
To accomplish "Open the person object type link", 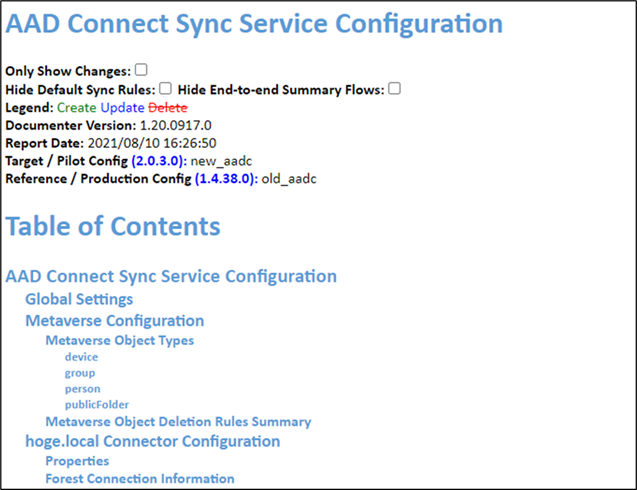I will click(x=82, y=389).
